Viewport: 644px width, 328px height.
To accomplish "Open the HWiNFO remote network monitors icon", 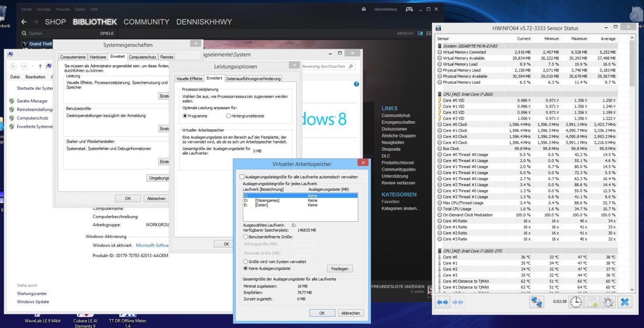I will 537,302.
